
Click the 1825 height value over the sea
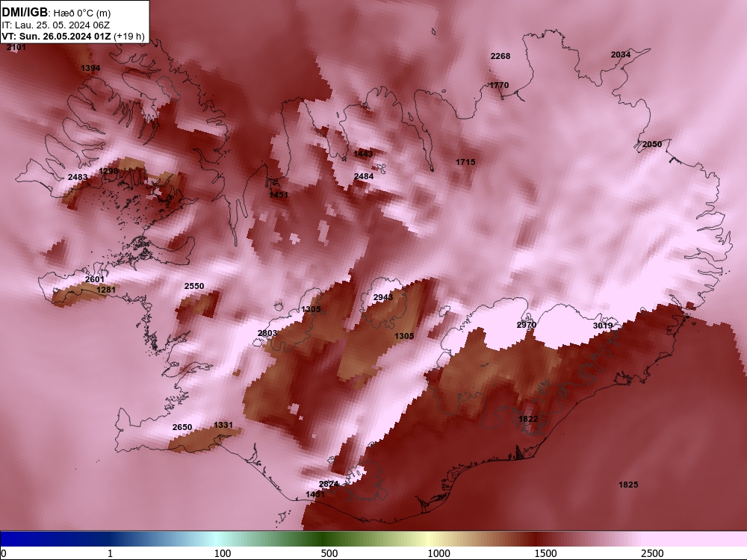[x=628, y=485]
